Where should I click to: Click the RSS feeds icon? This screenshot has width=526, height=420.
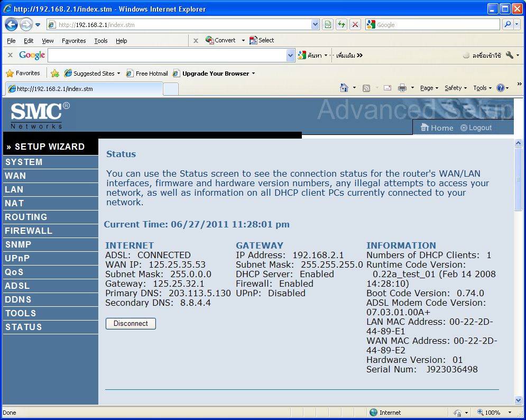coord(366,88)
